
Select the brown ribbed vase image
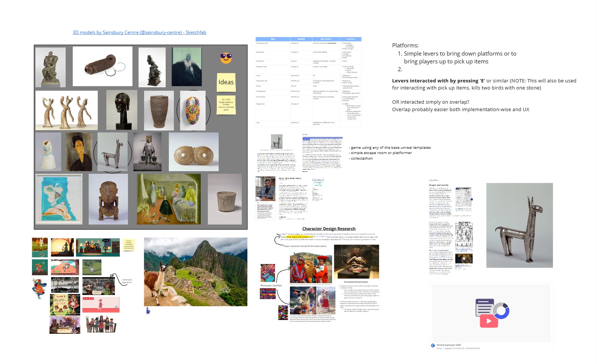coord(159,110)
